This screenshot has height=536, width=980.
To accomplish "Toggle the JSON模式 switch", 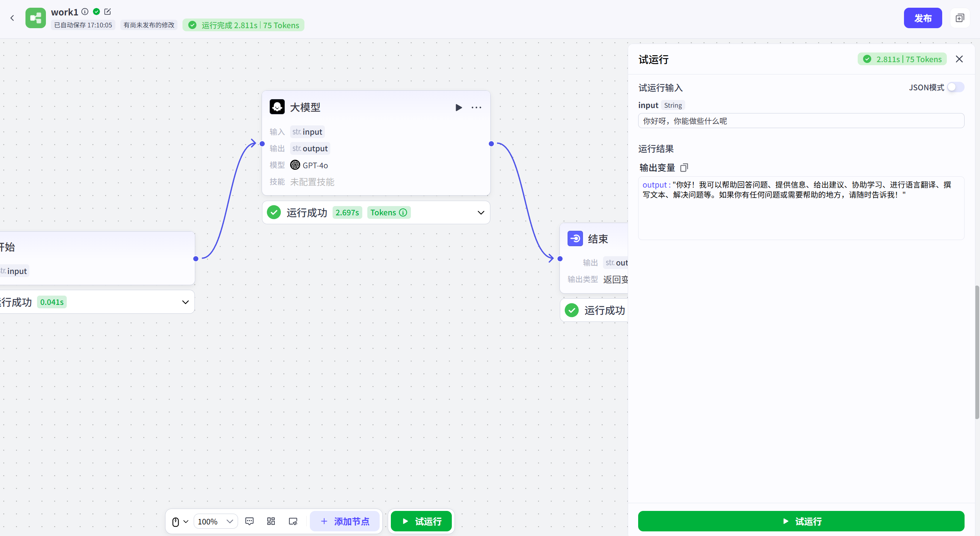I will (x=955, y=87).
